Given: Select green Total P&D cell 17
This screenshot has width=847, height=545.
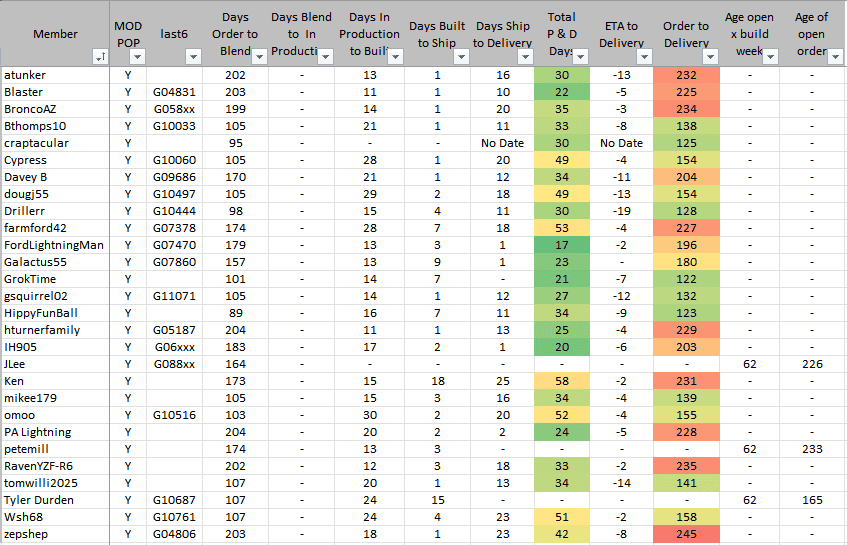Looking at the screenshot, I should pos(561,245).
